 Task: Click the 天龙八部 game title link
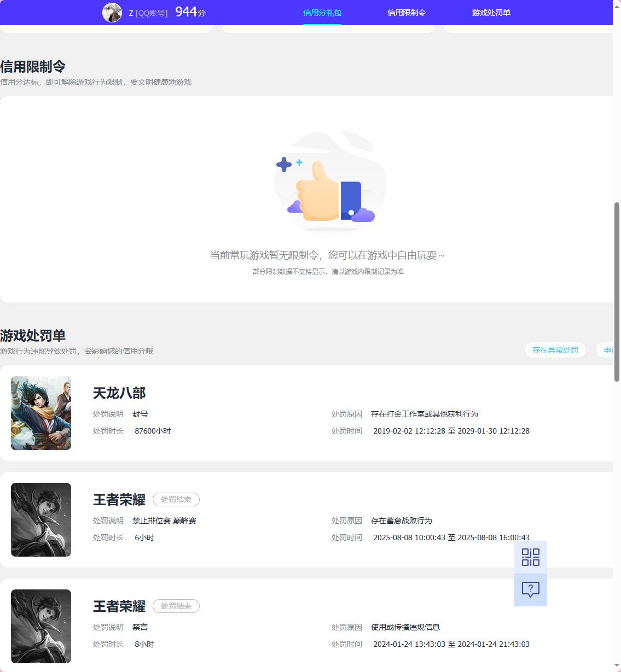point(119,393)
